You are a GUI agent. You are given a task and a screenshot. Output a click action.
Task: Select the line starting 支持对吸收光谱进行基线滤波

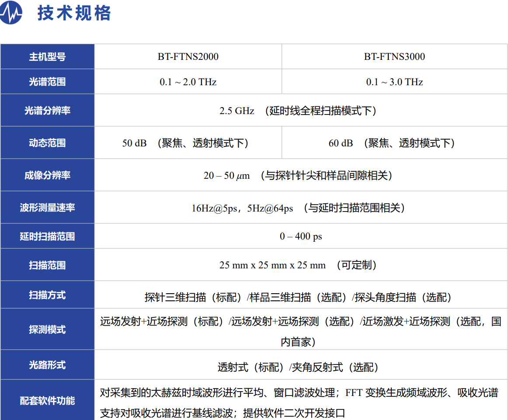[223, 413]
